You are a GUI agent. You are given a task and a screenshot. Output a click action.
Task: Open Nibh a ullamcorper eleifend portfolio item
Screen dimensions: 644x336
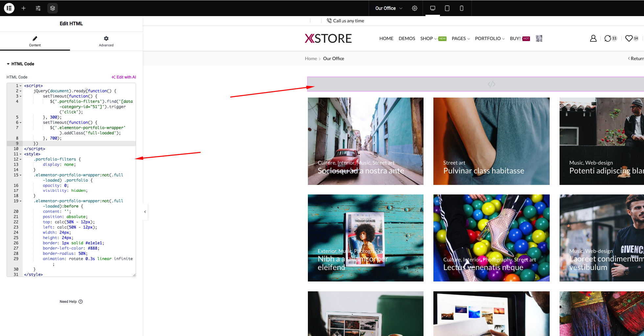[366, 238]
